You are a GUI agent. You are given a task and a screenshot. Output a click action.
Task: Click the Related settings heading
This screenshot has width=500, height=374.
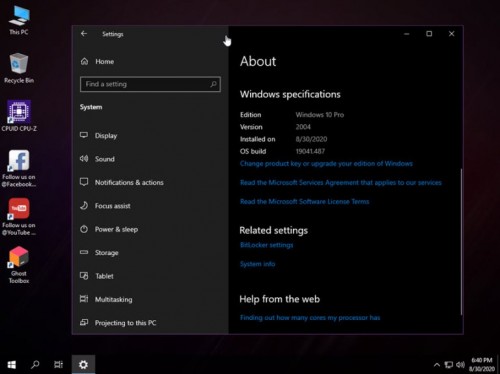click(x=274, y=230)
